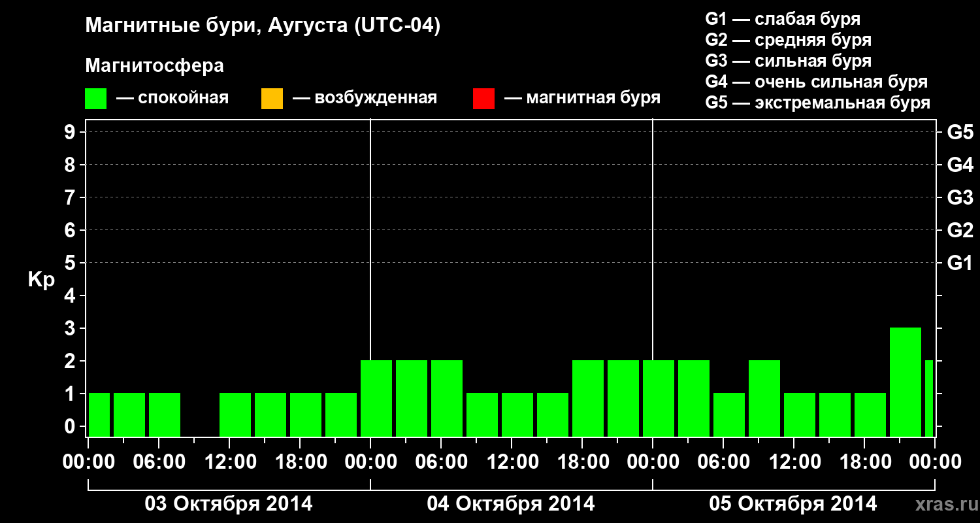Click the 06:00 time label of 03 Октября
This screenshot has width=980, height=523.
tap(159, 462)
